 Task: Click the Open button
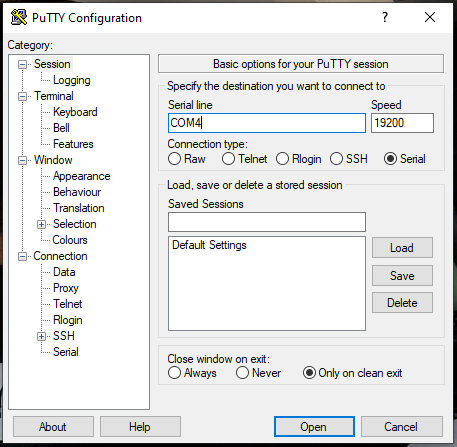[314, 426]
